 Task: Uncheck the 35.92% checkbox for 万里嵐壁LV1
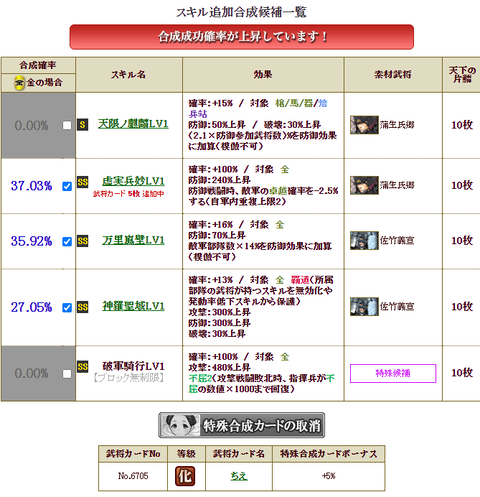67,241
